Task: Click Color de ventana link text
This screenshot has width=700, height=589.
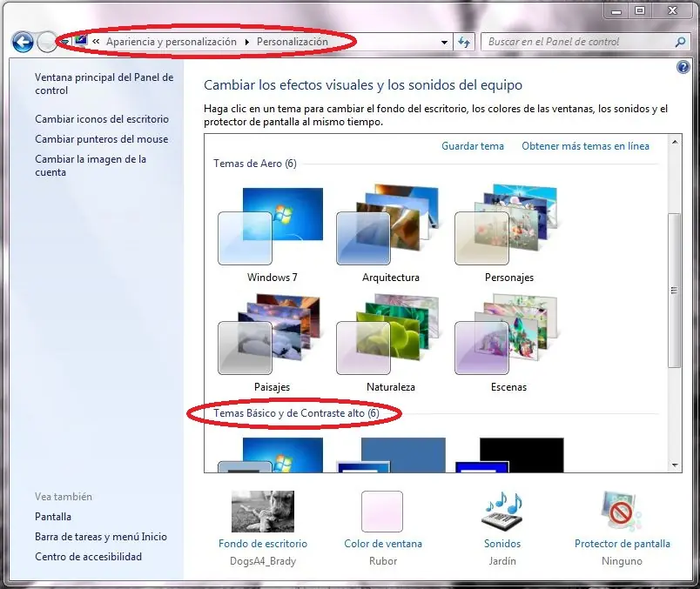Action: 383,544
